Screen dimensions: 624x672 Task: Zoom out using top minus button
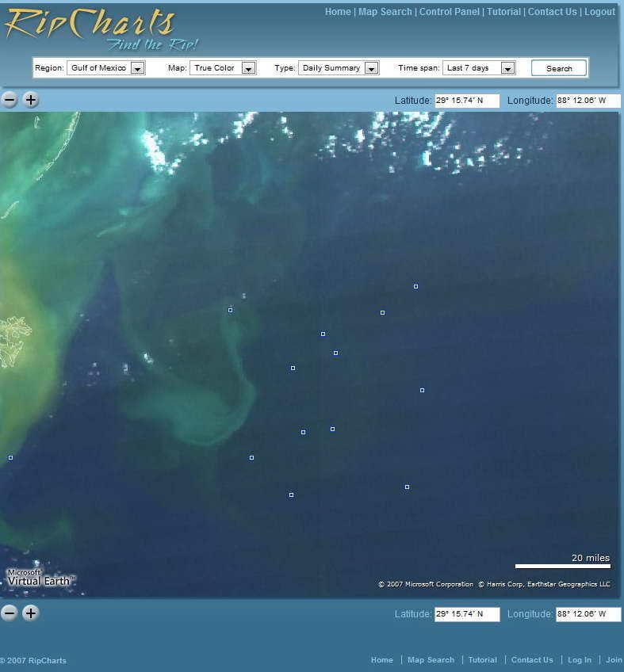click(x=10, y=100)
